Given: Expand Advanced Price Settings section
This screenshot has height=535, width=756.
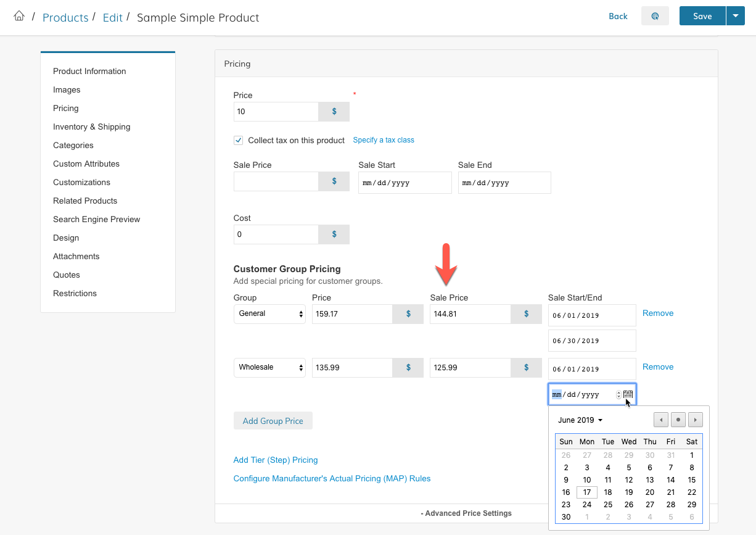Looking at the screenshot, I should click(x=466, y=513).
